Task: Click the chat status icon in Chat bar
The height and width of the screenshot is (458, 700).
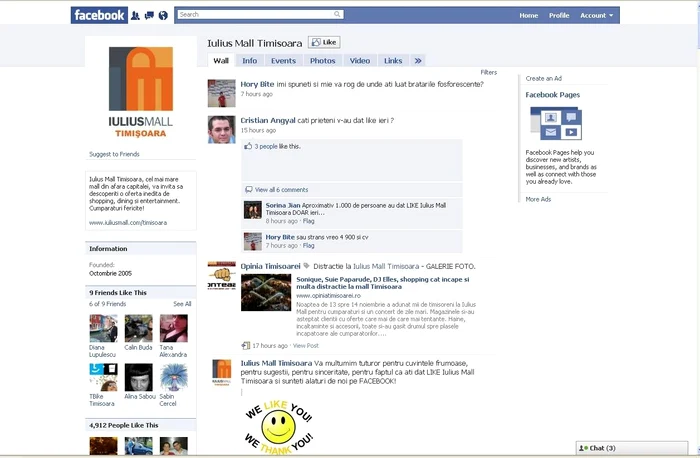Action: click(583, 448)
